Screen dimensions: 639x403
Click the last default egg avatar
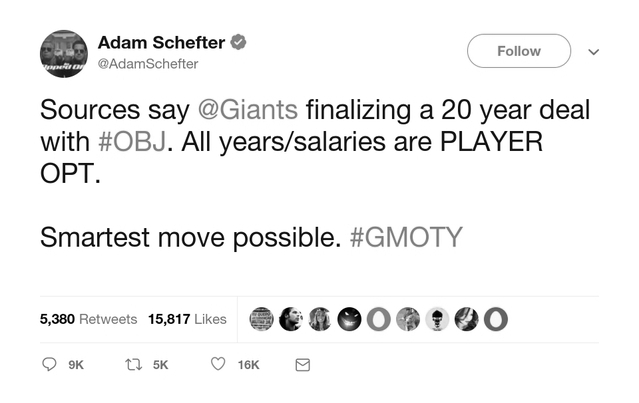[x=495, y=319]
